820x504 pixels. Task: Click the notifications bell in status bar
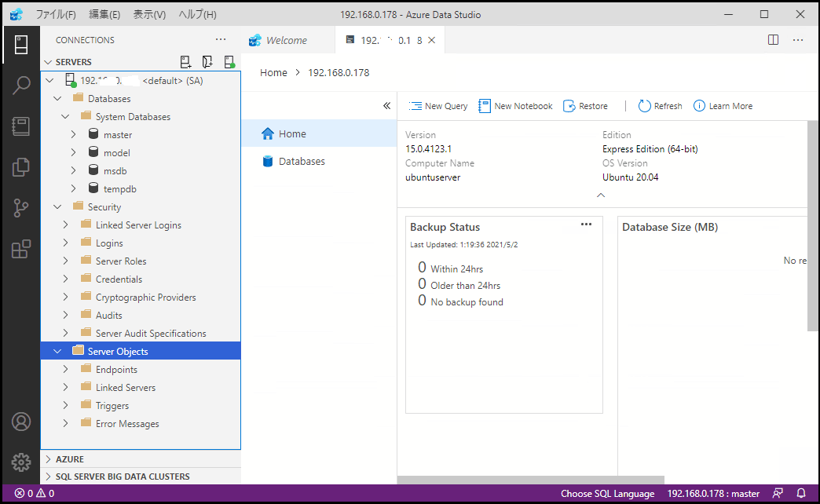pos(800,493)
